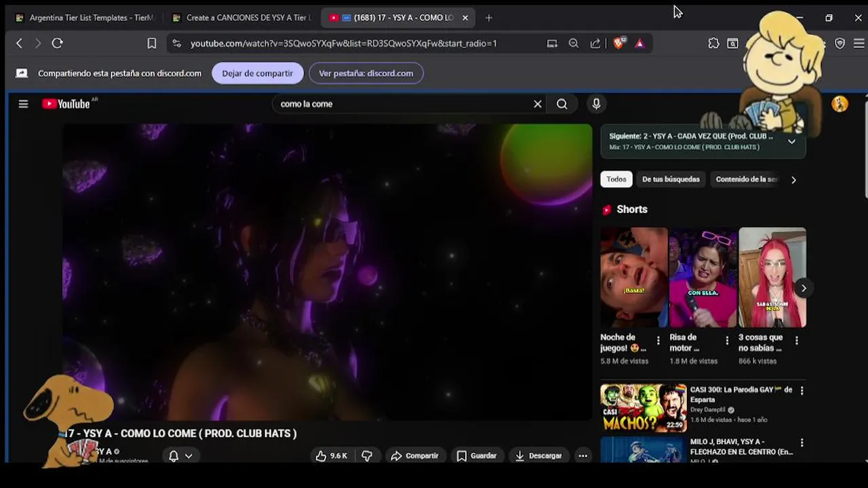868x488 pixels.
Task: Open the Brave VPN shield icon
Action: point(840,43)
